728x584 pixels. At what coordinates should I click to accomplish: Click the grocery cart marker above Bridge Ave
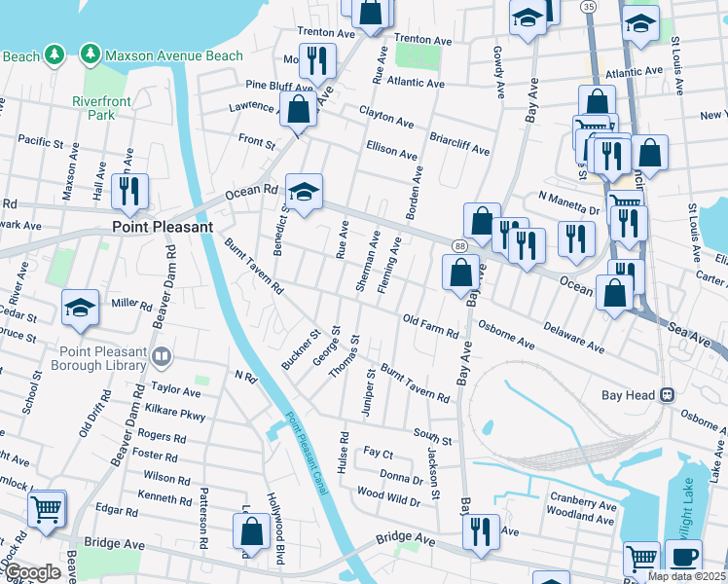coord(47,512)
